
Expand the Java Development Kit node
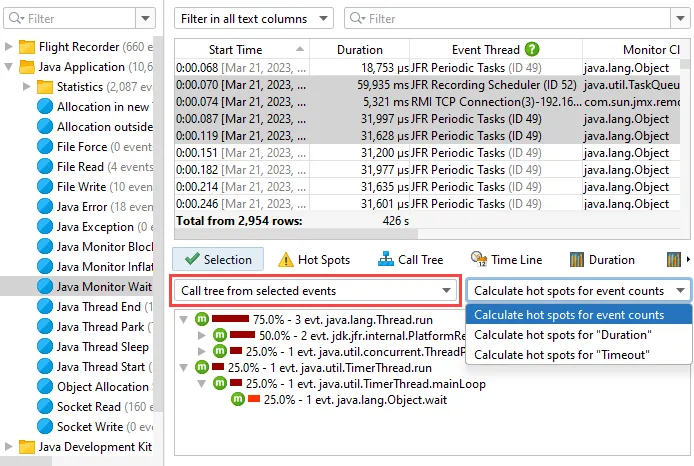8,446
